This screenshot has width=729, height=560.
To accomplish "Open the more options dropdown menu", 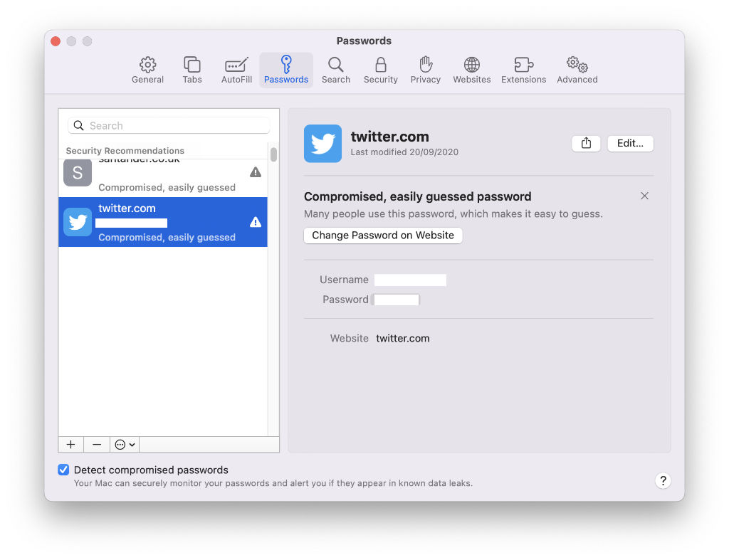I will tap(125, 445).
